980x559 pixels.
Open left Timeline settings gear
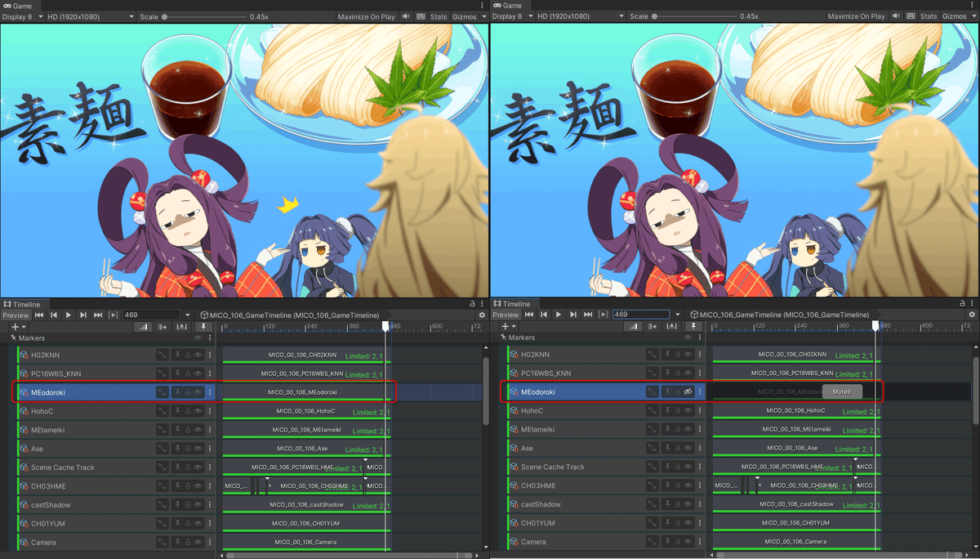click(482, 315)
